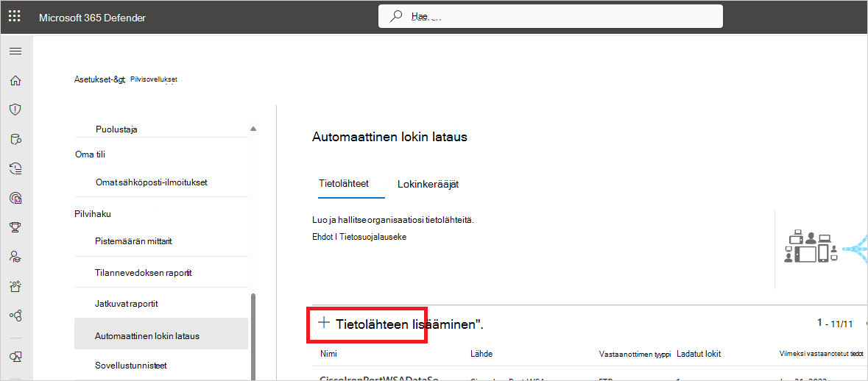Open Secure score trophy icon
The width and height of the screenshot is (868, 381).
[x=15, y=227]
